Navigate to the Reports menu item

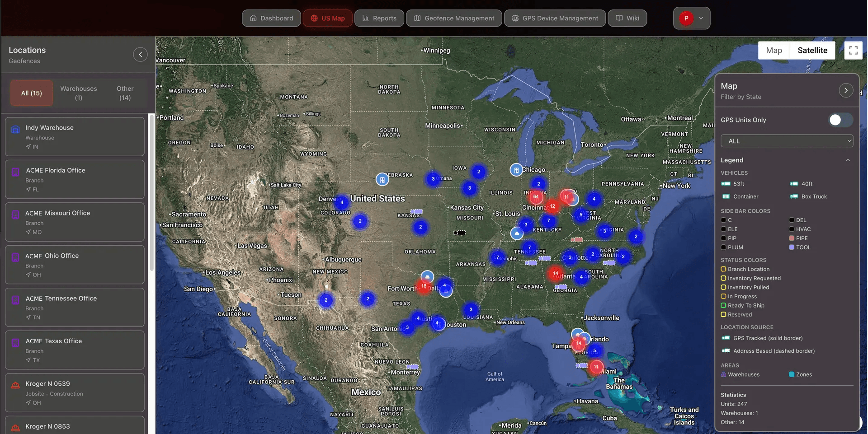[x=379, y=18]
